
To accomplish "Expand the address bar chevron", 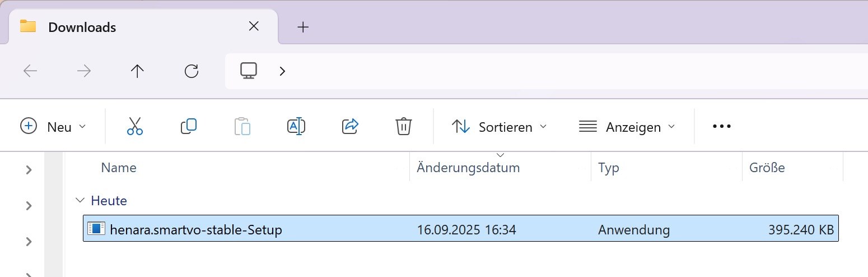I will (282, 71).
